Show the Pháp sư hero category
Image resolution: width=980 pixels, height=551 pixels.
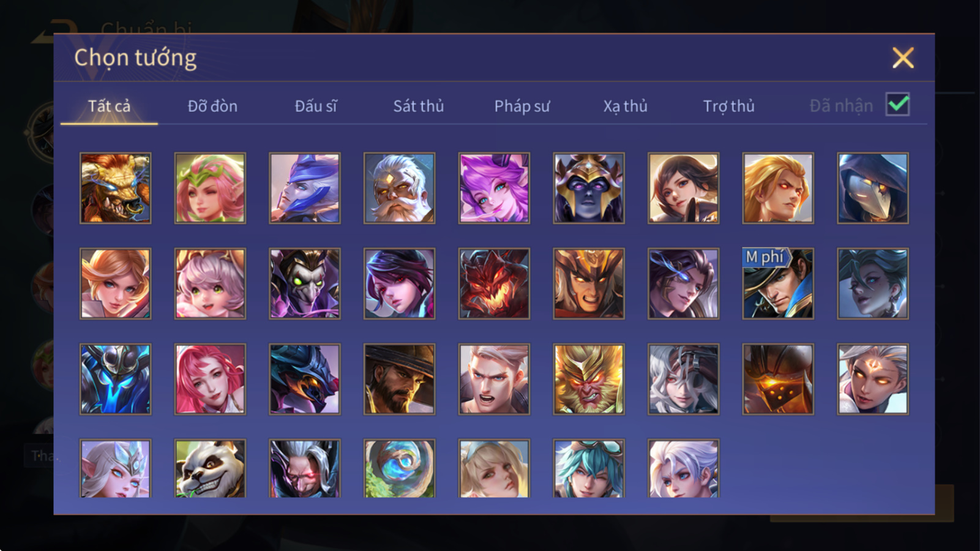tap(522, 106)
